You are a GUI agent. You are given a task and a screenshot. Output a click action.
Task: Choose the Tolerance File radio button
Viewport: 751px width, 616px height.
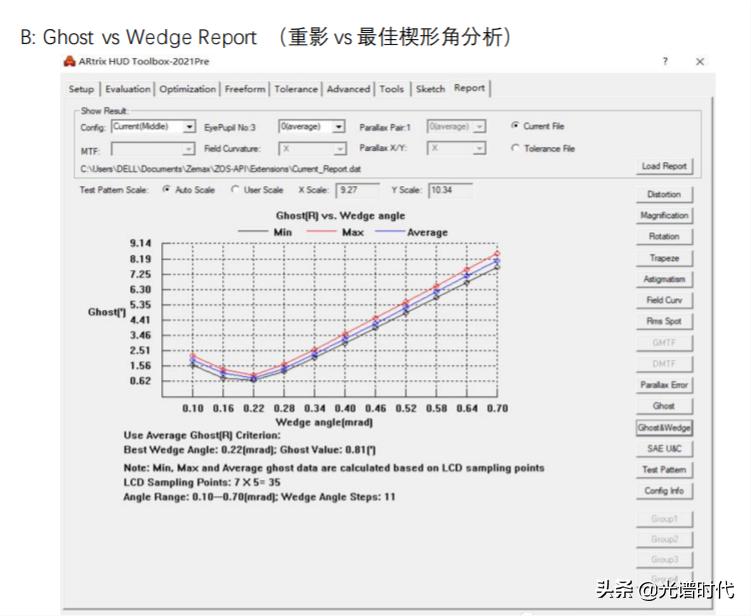[x=515, y=148]
